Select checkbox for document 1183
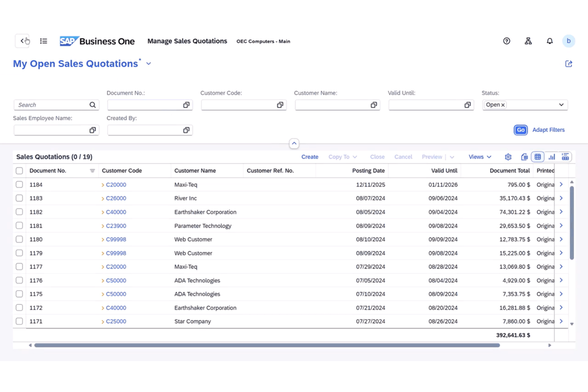The width and height of the screenshot is (588, 392). coord(19,198)
